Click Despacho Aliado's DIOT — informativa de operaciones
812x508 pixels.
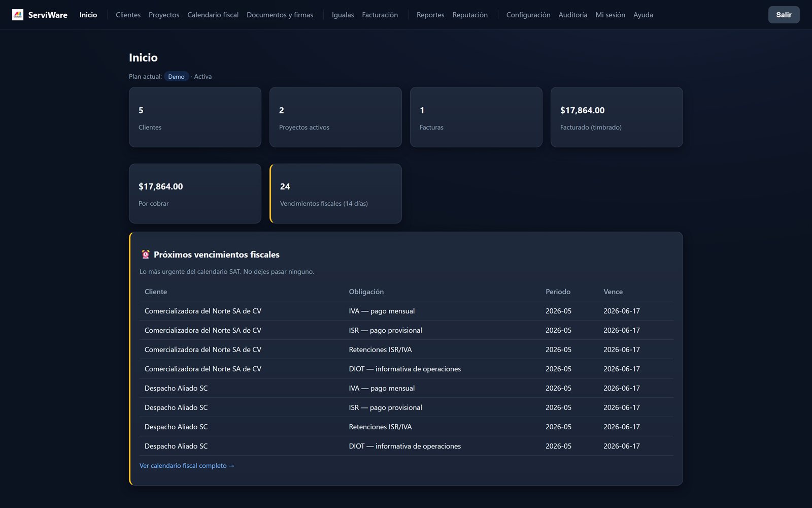405,446
